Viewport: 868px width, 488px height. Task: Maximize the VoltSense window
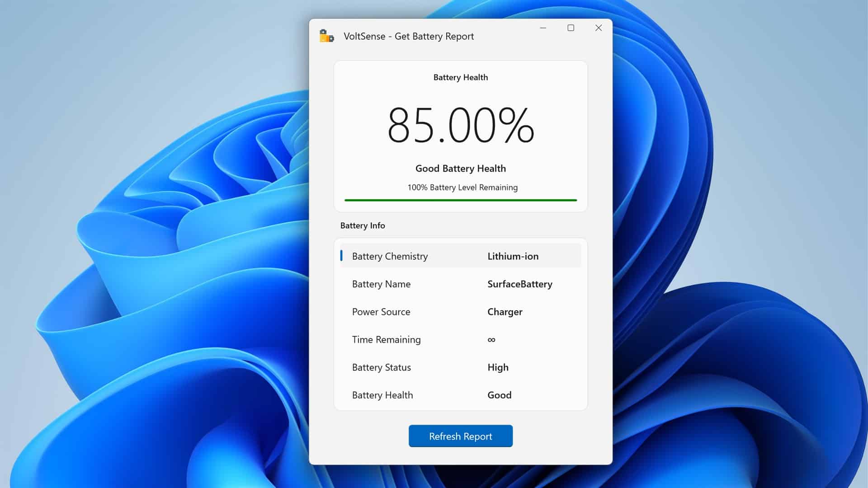(x=571, y=28)
